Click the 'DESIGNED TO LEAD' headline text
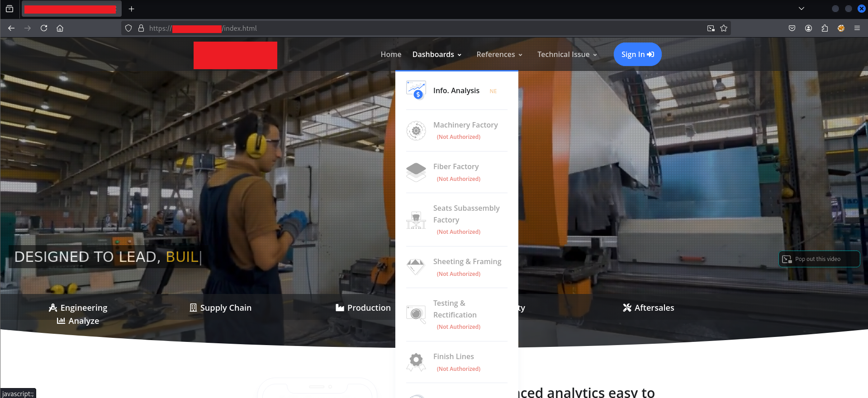Screen dimensions: 868x398 [x=87, y=257]
